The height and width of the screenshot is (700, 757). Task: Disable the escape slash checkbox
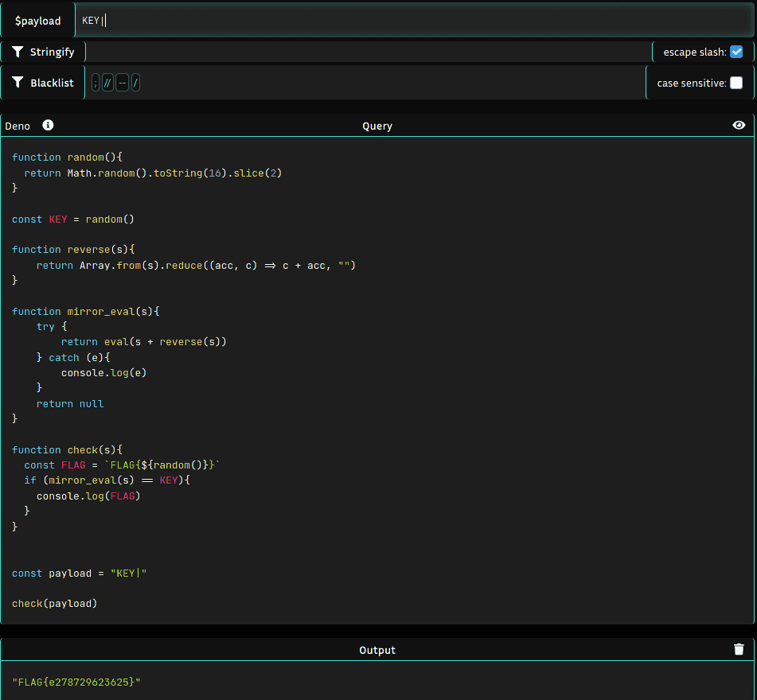[x=736, y=51]
